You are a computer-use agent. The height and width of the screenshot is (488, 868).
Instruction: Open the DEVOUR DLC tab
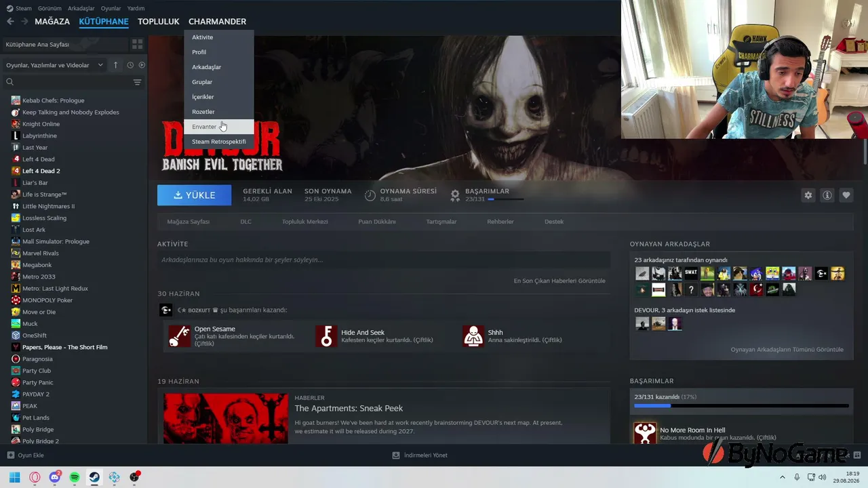coord(245,222)
